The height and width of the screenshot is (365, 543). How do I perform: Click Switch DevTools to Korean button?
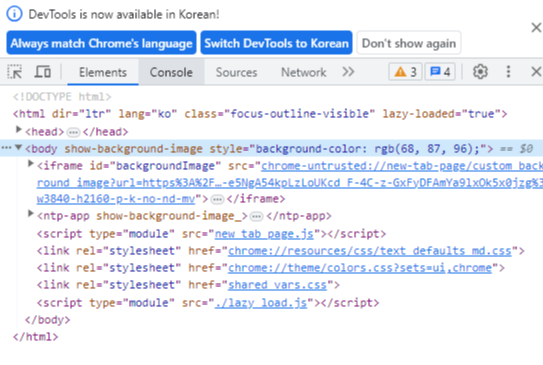(276, 43)
